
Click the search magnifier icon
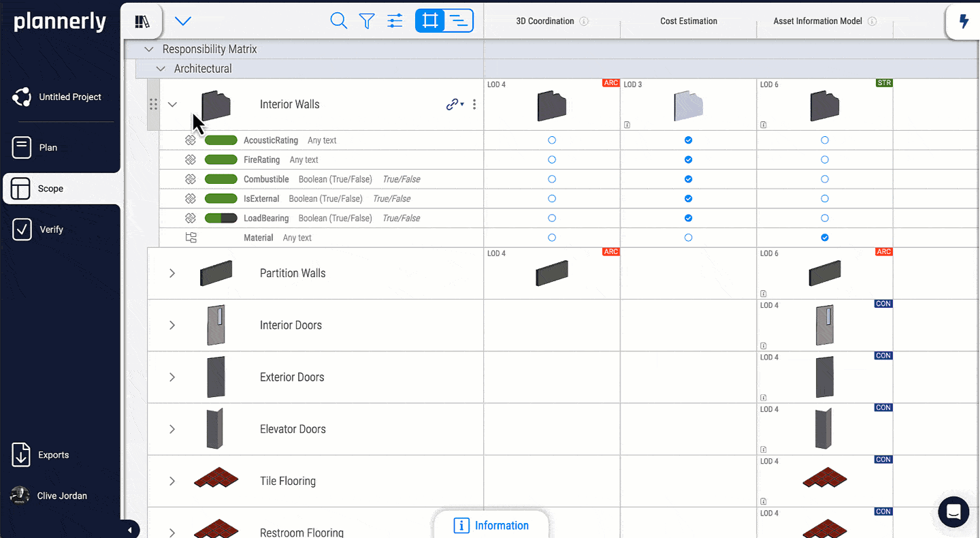tap(338, 20)
